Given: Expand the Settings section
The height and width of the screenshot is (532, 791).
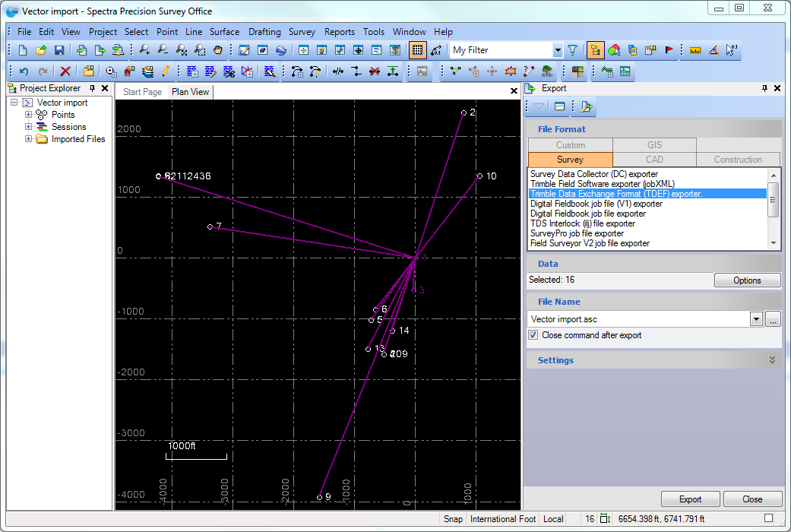Looking at the screenshot, I should tap(772, 360).
